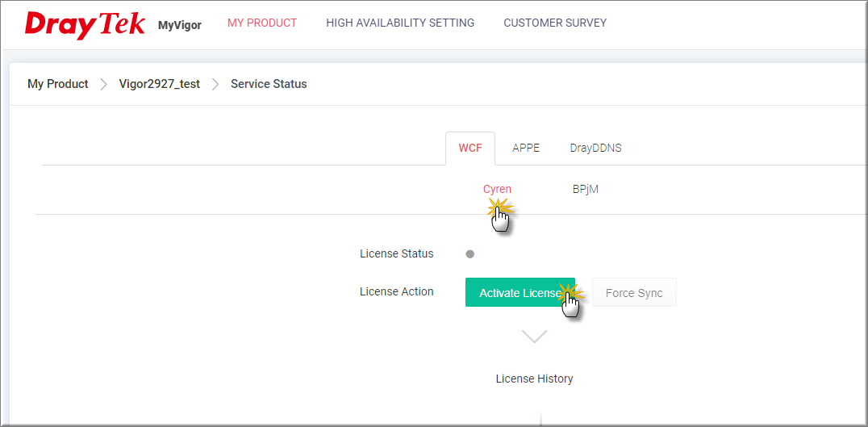Select the BPjM sub-tab
Viewport: 868px width, 427px height.
[x=585, y=189]
